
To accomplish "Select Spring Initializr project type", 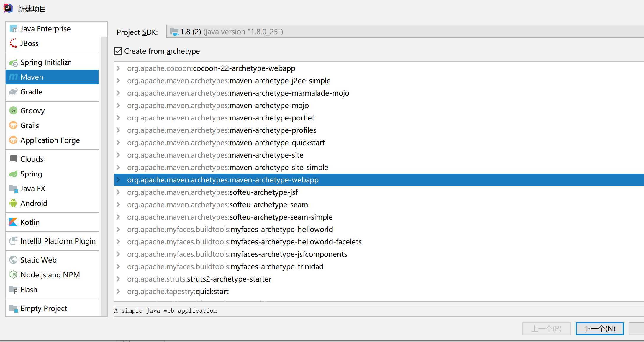I will 52,62.
